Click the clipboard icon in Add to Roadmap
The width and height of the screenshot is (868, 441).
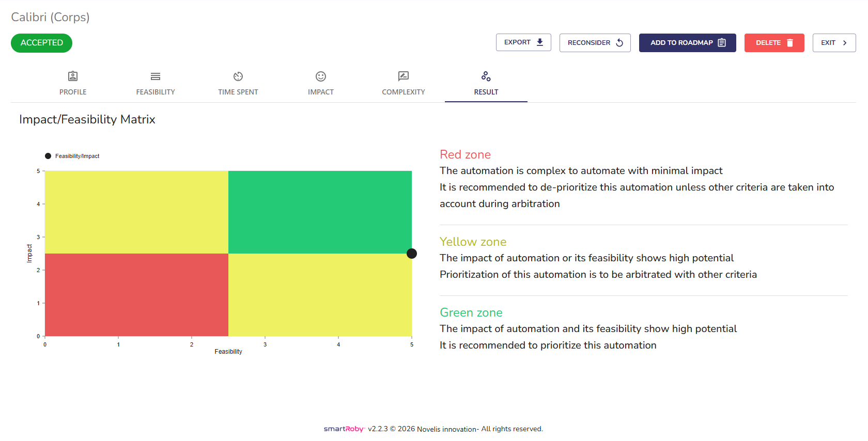pyautogui.click(x=722, y=43)
